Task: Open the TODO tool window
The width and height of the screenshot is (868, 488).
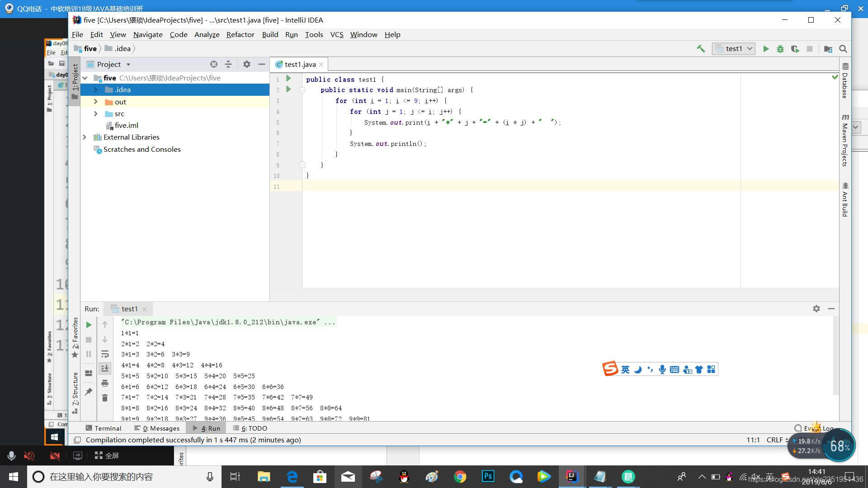Action: pos(250,428)
